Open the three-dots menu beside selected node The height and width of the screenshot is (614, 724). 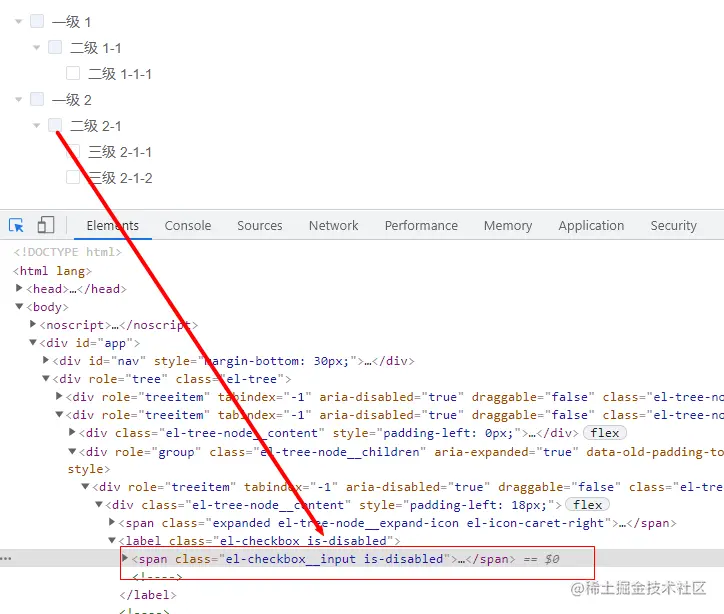click(6, 558)
